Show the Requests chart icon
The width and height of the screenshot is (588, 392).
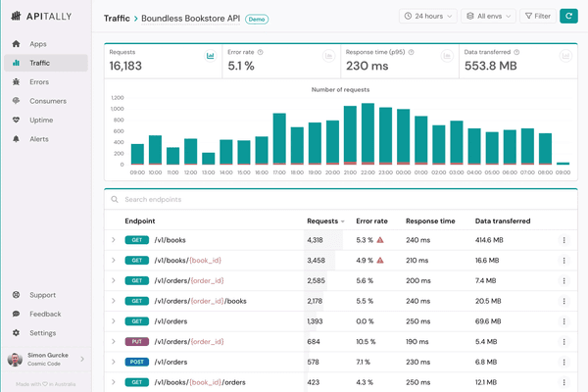tap(211, 56)
